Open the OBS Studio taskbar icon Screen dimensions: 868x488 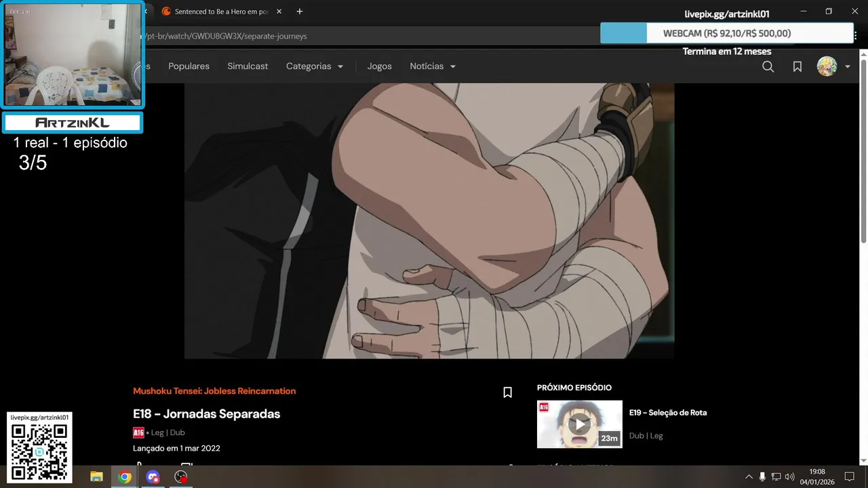[180, 477]
